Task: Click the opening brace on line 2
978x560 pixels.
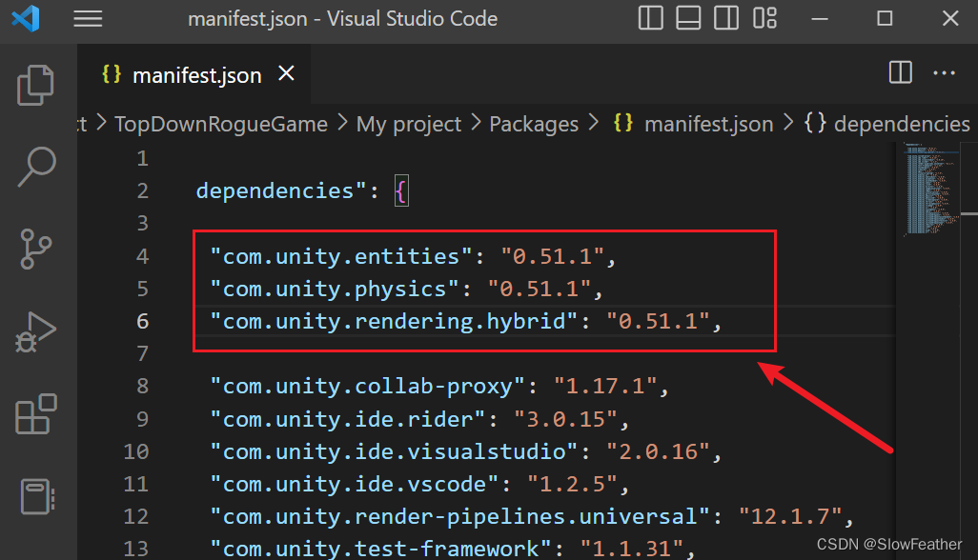Action: (x=401, y=191)
